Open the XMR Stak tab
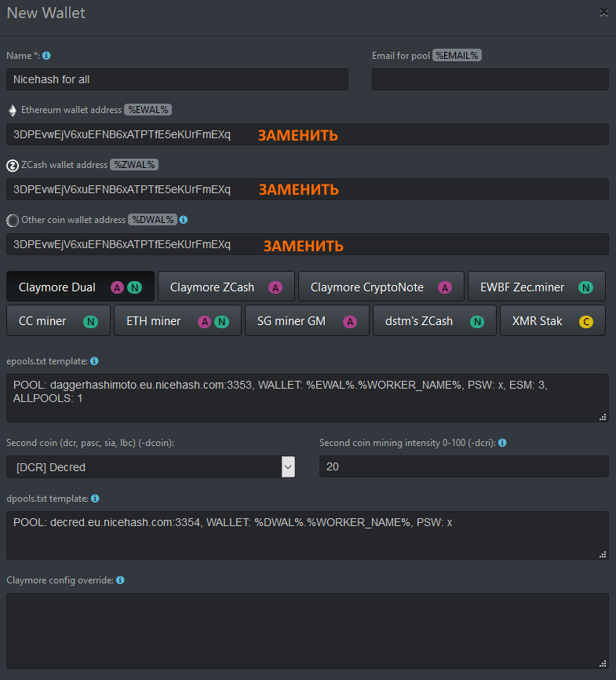This screenshot has height=680, width=616. (552, 321)
